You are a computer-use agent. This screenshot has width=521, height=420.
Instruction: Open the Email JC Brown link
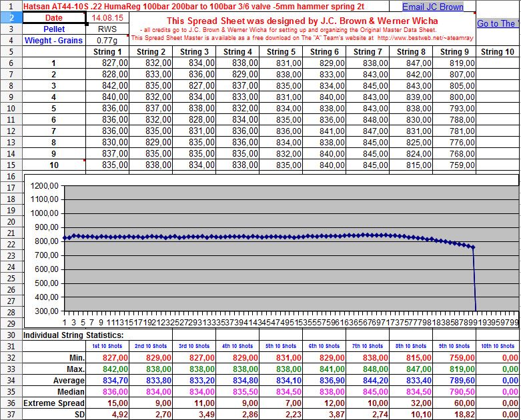tap(433, 7)
